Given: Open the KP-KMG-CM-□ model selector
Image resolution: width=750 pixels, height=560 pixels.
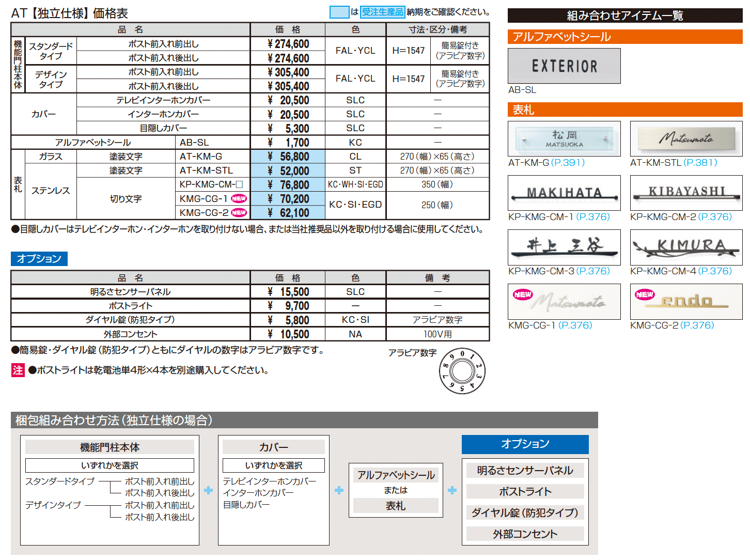Looking at the screenshot, I should point(212,184).
